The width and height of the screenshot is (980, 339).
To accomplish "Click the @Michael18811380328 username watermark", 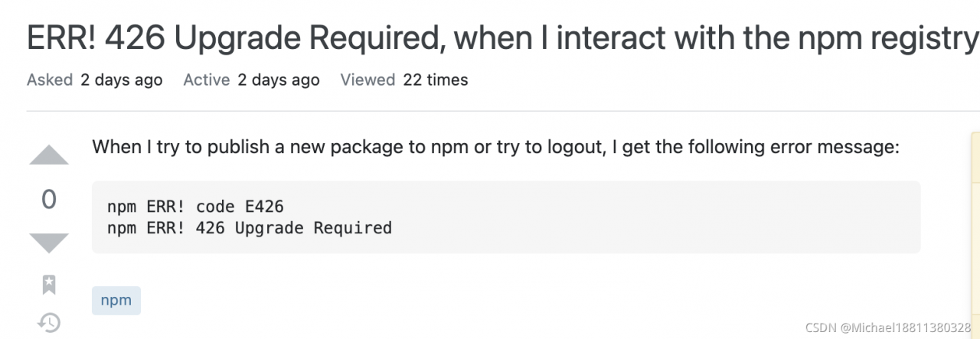I will (x=908, y=327).
